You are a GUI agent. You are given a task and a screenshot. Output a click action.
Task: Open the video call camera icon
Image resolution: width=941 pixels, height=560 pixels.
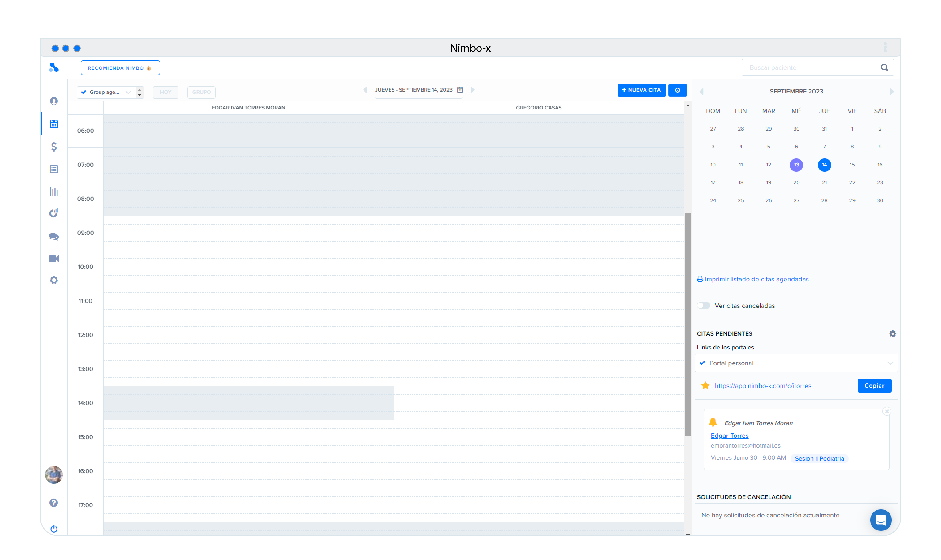click(x=54, y=259)
